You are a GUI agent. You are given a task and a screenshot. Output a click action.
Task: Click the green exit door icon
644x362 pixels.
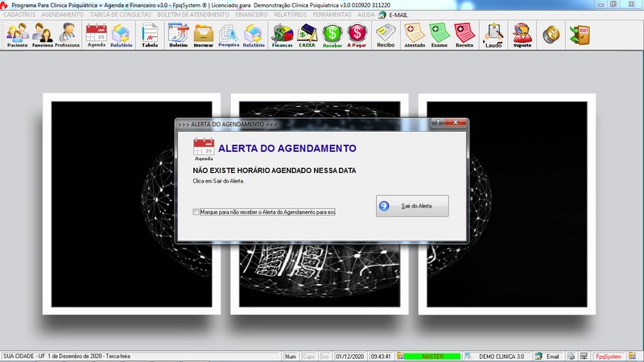(580, 35)
